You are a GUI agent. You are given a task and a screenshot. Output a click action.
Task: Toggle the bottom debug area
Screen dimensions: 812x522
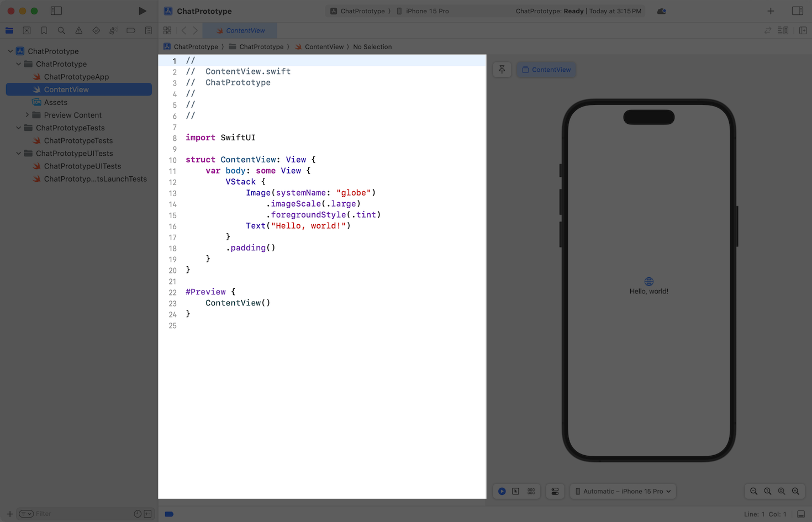(x=801, y=514)
